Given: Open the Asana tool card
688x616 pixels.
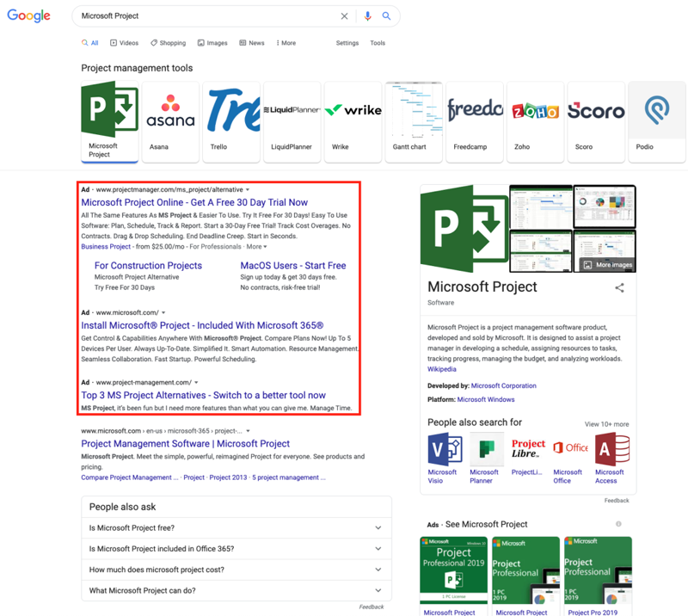Looking at the screenshot, I should coord(170,121).
